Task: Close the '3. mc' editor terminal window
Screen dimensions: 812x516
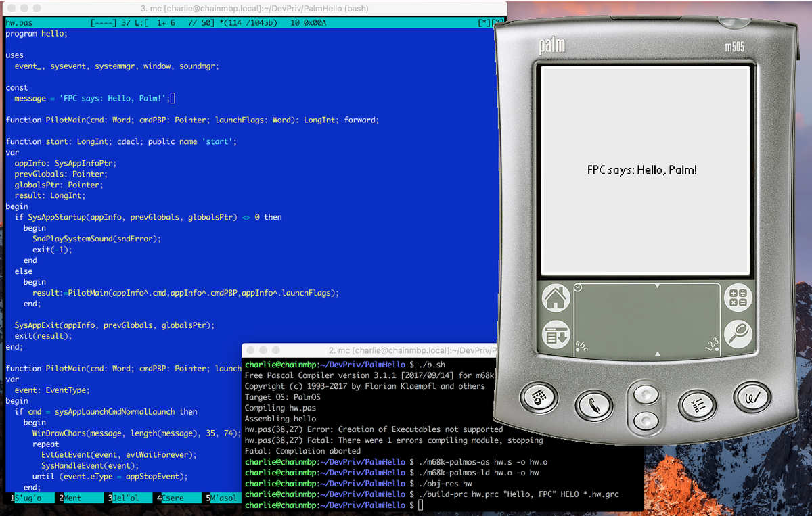Action: [x=10, y=9]
